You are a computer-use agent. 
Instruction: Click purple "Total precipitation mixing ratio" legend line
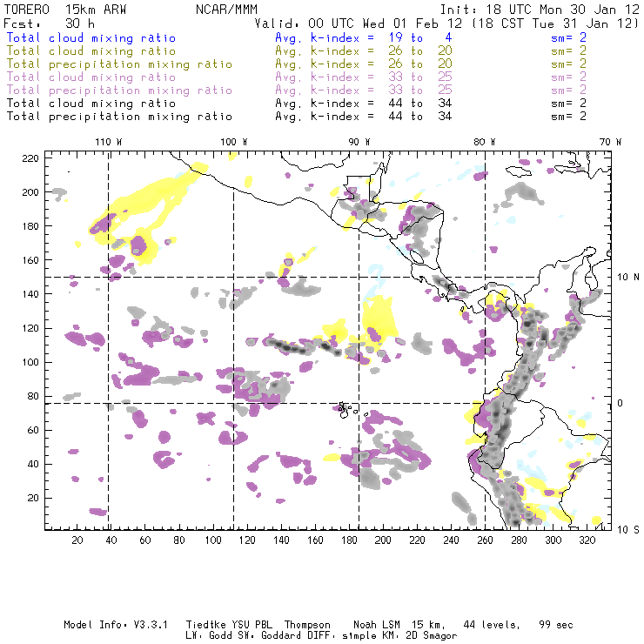pos(119,91)
